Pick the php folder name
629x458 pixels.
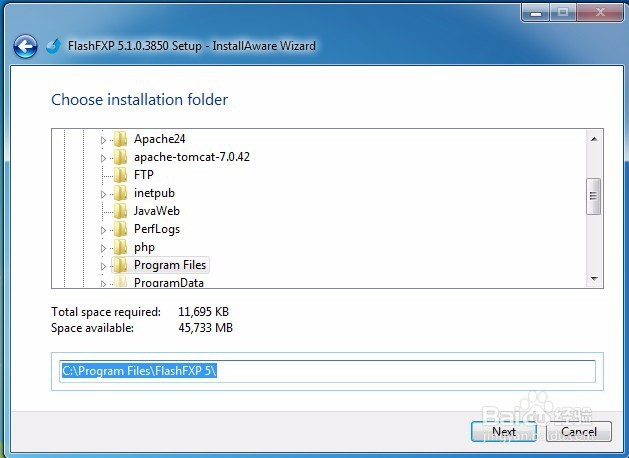(144, 247)
